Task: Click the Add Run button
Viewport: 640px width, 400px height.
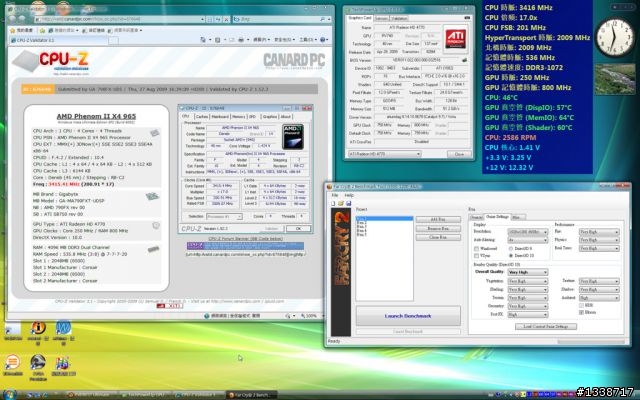Action: [438, 220]
